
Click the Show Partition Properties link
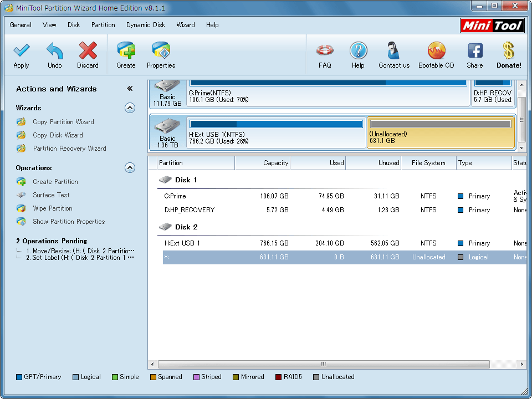[x=69, y=222]
